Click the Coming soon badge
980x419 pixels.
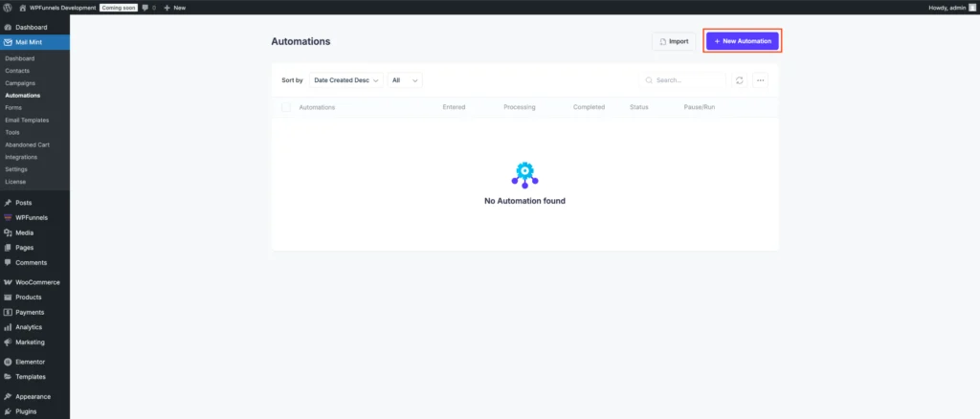click(119, 8)
